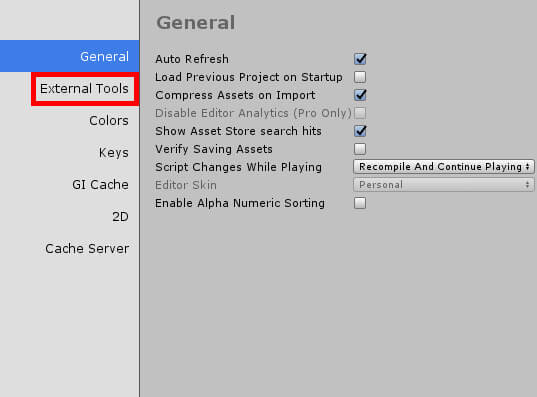
Task: Open the External Tools preferences section
Action: (x=84, y=89)
